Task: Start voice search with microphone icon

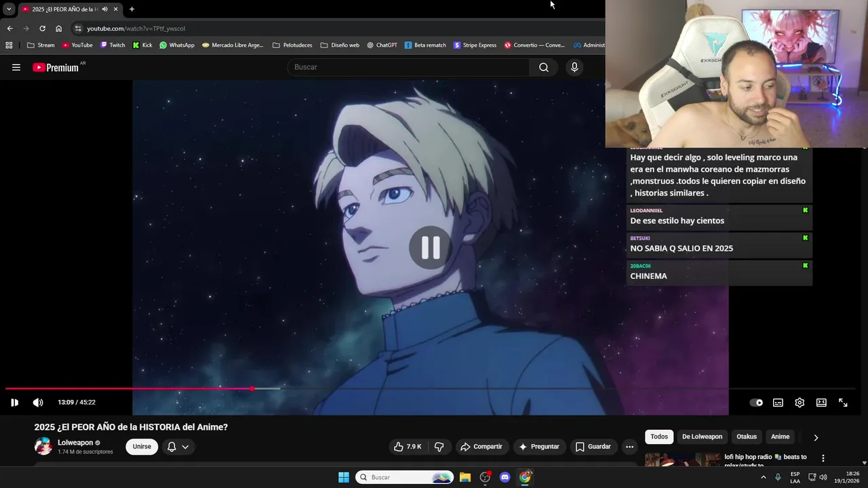Action: pos(574,67)
